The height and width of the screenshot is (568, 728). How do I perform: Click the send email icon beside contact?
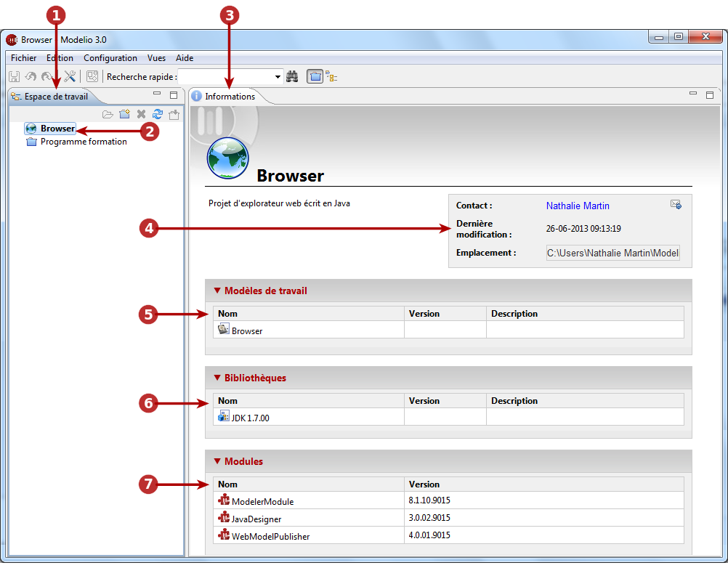(676, 205)
